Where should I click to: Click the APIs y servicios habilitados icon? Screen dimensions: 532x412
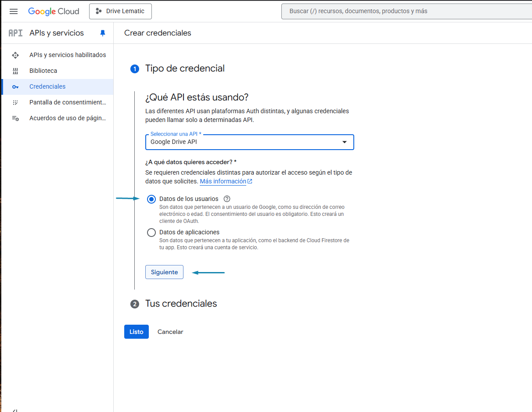(x=15, y=55)
